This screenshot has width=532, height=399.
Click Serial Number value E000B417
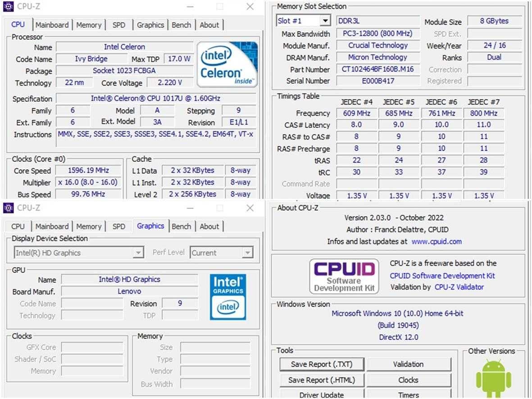[378, 81]
